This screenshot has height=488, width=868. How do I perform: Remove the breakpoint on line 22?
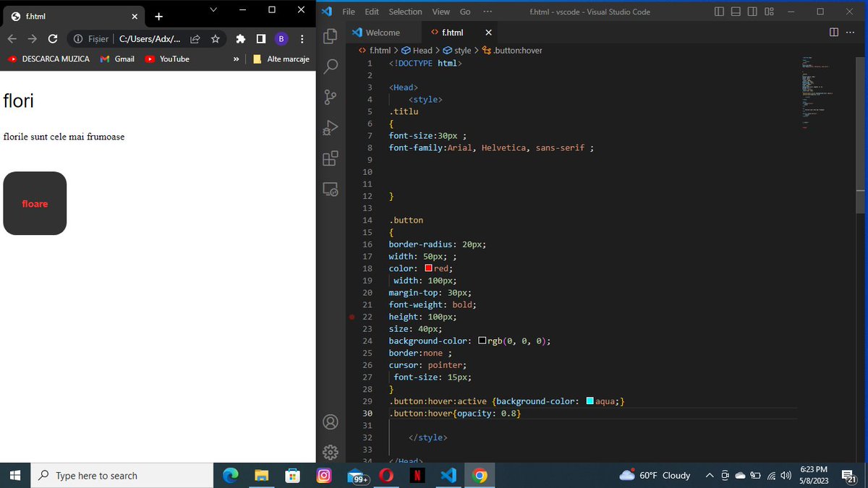(x=352, y=317)
